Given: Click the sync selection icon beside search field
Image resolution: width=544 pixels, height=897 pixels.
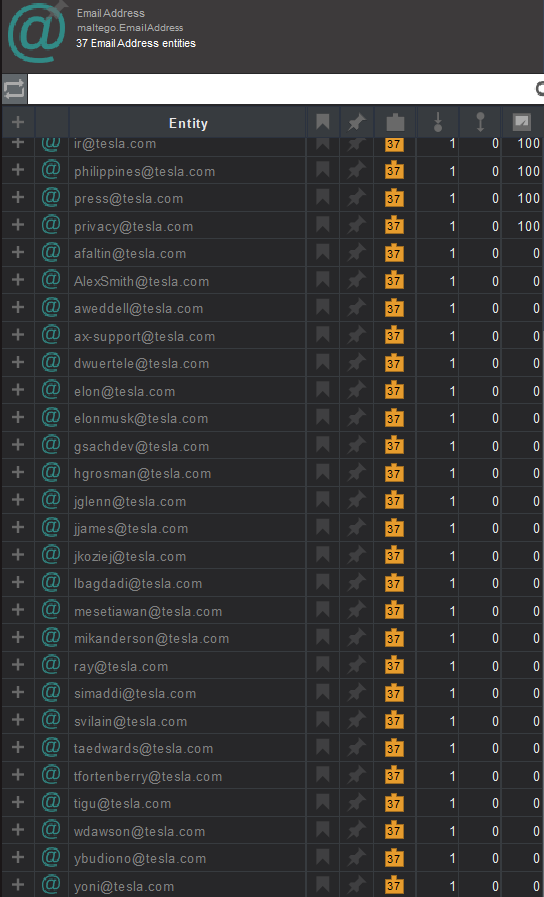Looking at the screenshot, I should (14, 89).
